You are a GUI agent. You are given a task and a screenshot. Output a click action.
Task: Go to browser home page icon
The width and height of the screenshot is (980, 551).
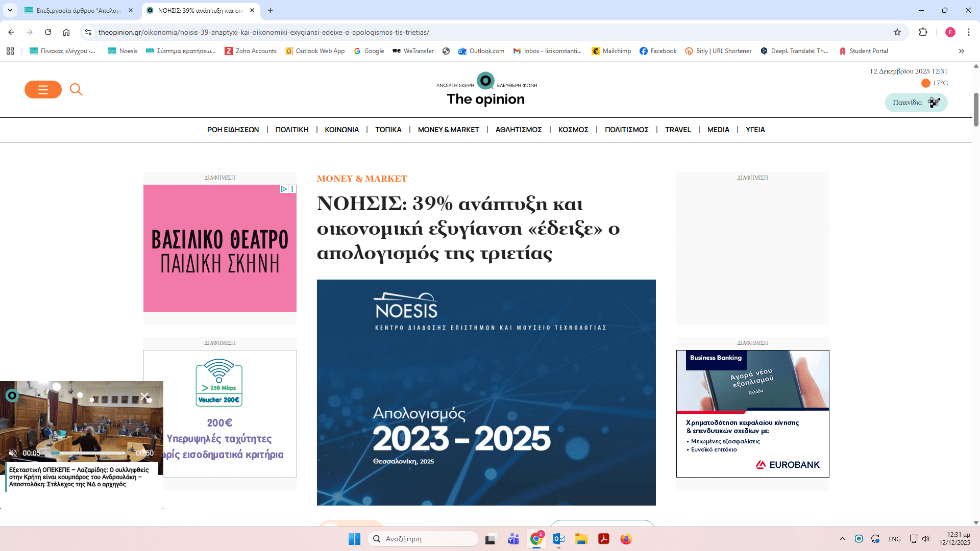click(66, 32)
